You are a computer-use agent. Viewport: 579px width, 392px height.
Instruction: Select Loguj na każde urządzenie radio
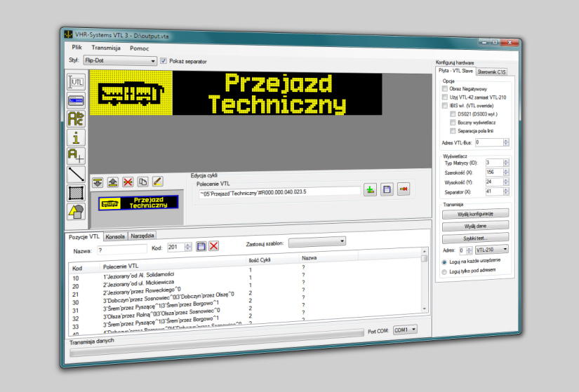point(444,262)
